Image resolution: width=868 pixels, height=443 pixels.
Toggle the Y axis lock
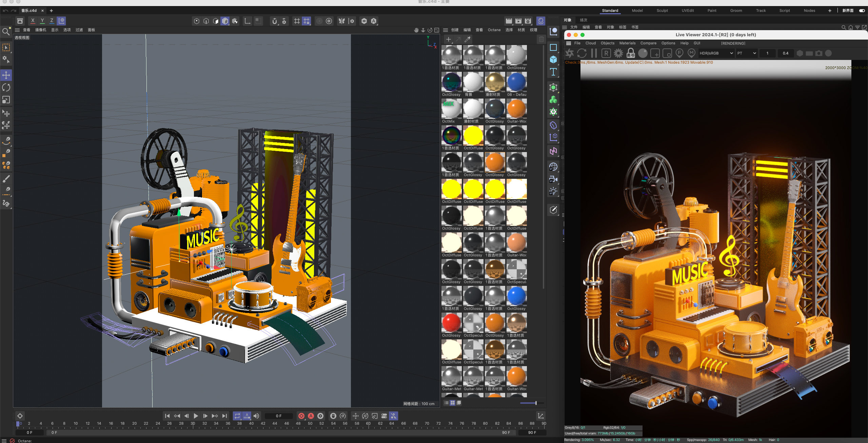point(42,21)
